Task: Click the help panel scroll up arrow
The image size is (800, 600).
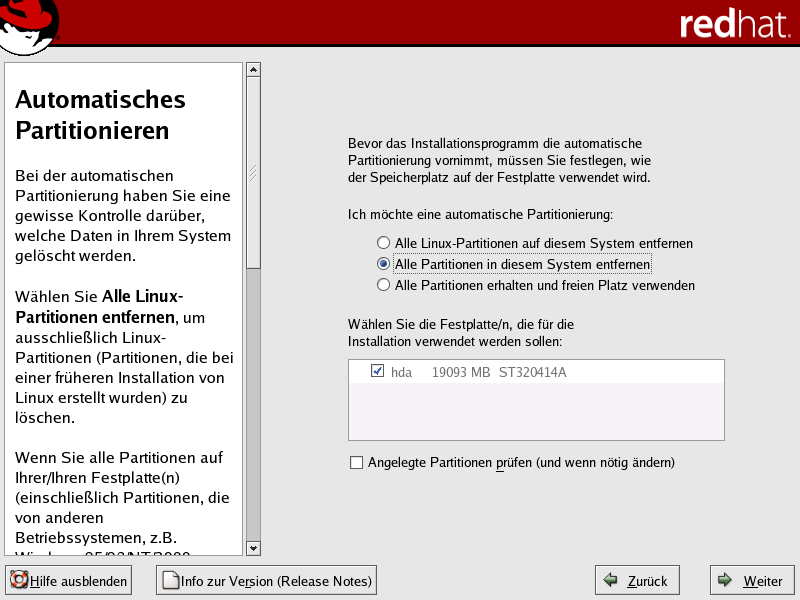Action: coord(253,70)
